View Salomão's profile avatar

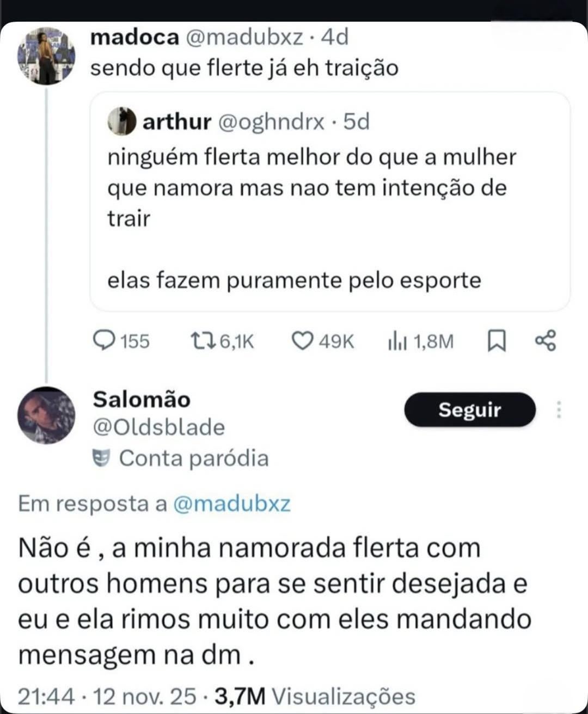pyautogui.click(x=46, y=415)
